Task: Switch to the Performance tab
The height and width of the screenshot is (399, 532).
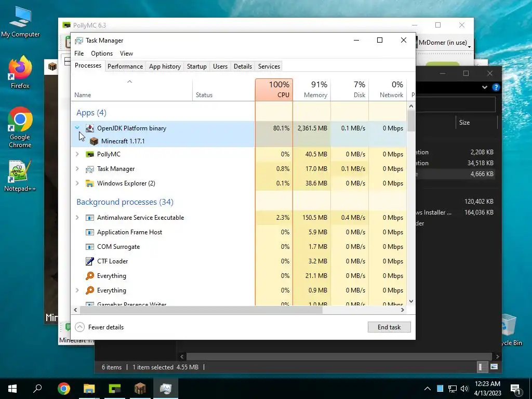Action: tap(125, 66)
